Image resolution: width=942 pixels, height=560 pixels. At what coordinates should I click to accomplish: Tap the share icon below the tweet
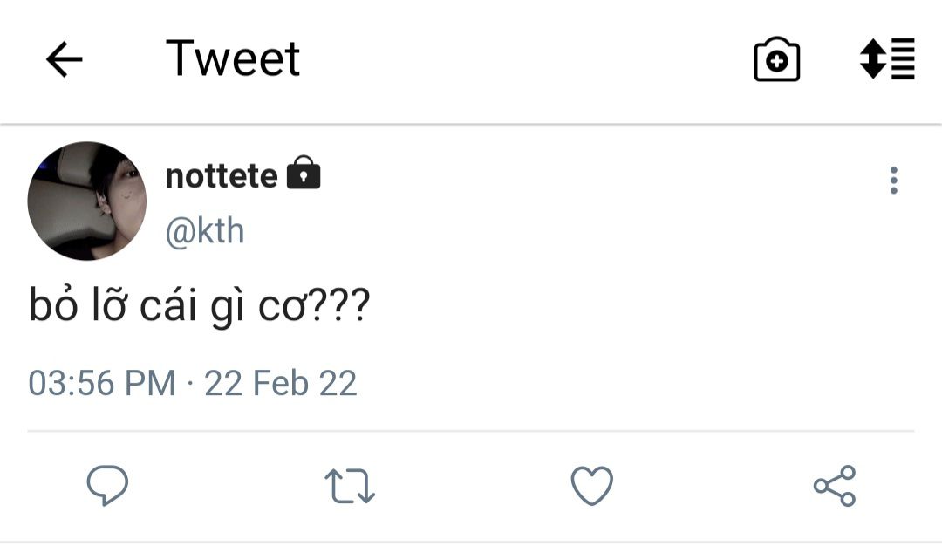(835, 486)
